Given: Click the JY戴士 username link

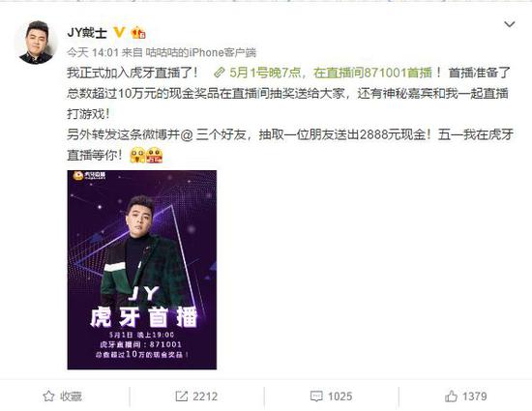Looking at the screenshot, I should (87, 33).
